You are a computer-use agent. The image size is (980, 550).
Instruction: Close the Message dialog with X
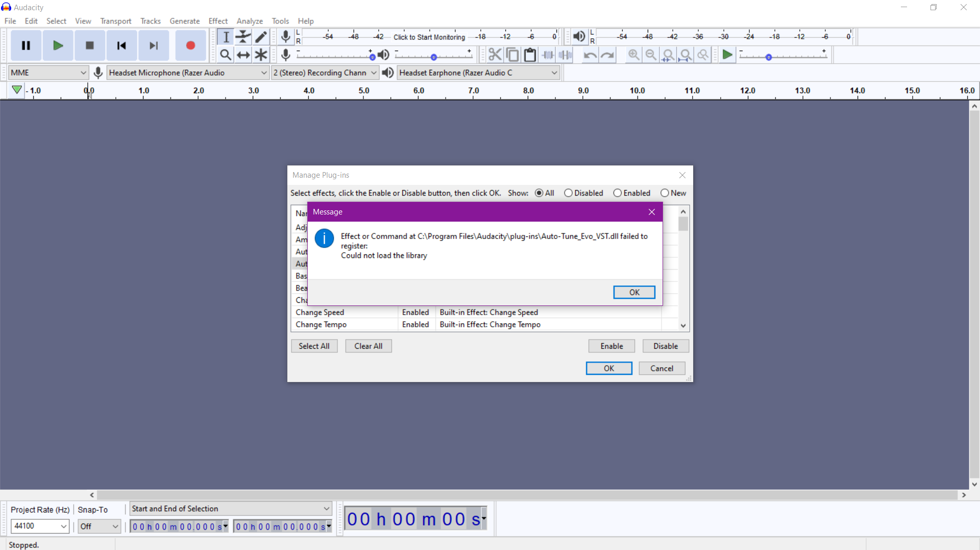pyautogui.click(x=651, y=212)
